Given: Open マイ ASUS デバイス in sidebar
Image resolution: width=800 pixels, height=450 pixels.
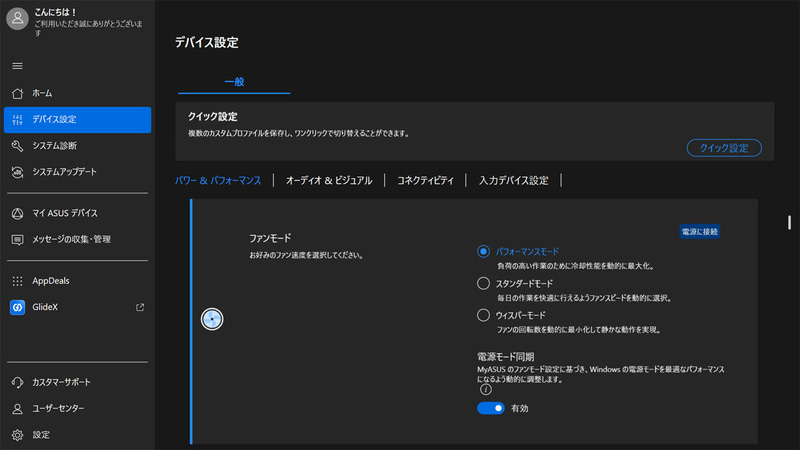Looking at the screenshot, I should (x=78, y=213).
